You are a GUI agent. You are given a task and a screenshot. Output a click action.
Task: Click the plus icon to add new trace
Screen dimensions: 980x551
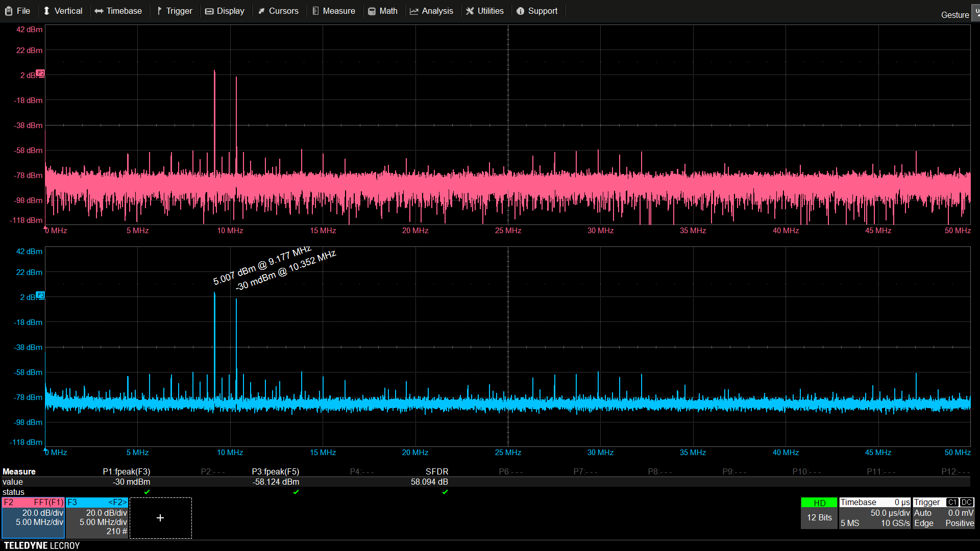coord(160,518)
